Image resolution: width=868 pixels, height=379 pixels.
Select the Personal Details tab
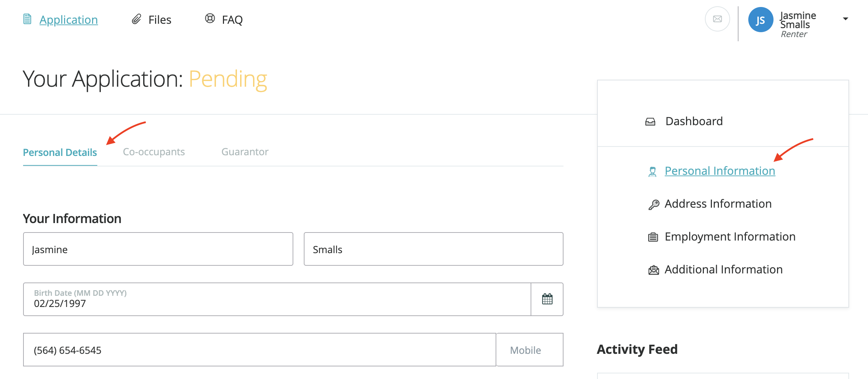[60, 153]
